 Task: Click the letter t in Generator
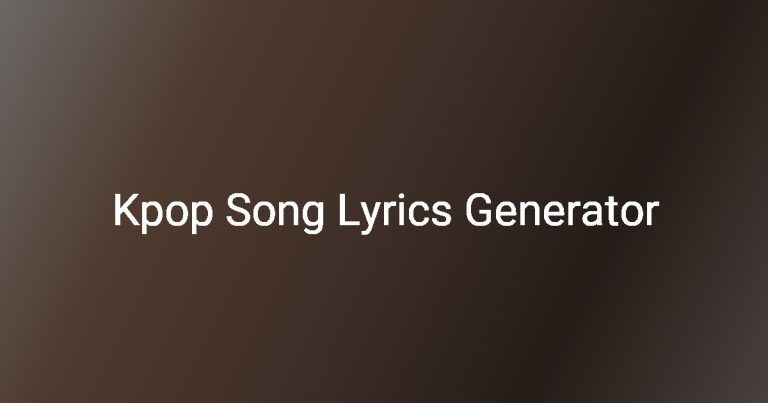613,212
